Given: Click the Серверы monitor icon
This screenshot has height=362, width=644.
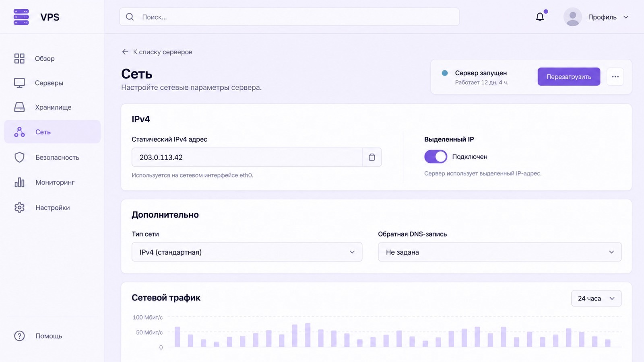Looking at the screenshot, I should [x=19, y=83].
